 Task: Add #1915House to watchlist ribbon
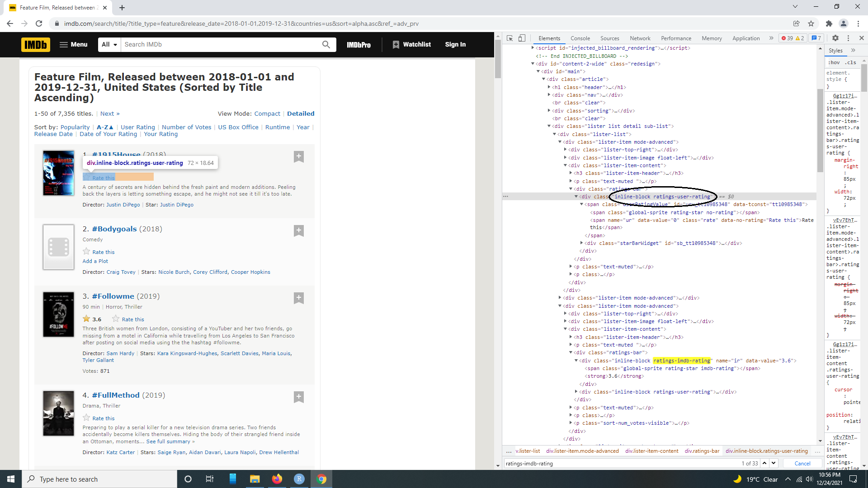[x=299, y=157]
